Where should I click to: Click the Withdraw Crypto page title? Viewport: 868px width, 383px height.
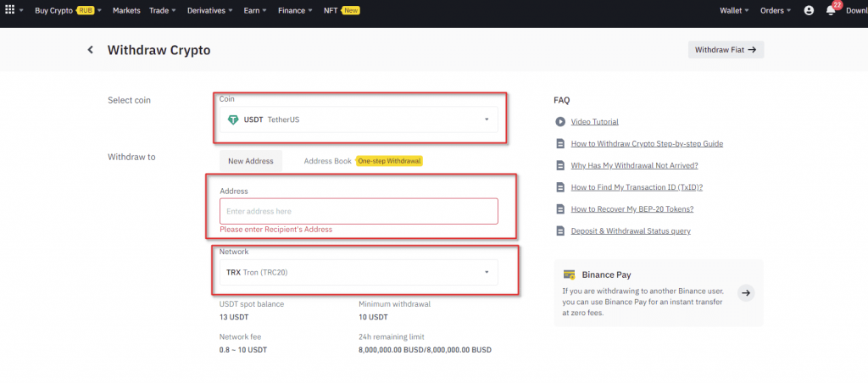point(159,50)
